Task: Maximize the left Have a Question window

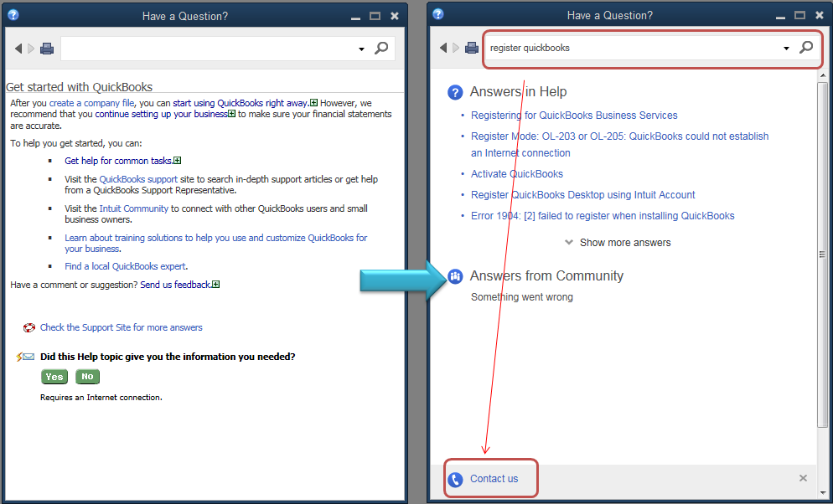Action: (375, 16)
